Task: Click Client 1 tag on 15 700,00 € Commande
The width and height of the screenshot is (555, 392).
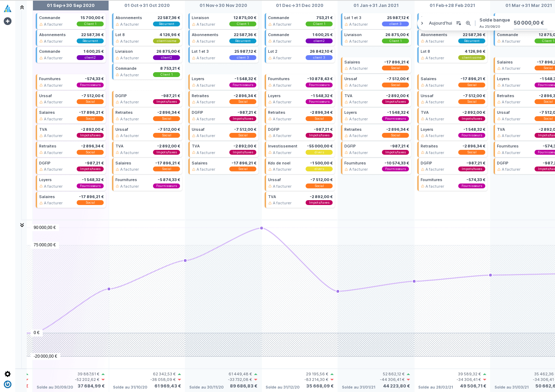Action: tap(90, 24)
